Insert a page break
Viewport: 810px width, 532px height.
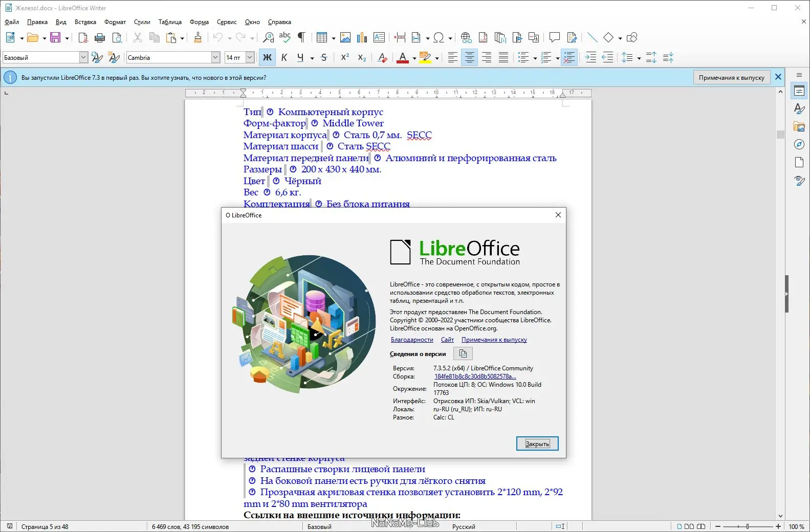tap(400, 37)
